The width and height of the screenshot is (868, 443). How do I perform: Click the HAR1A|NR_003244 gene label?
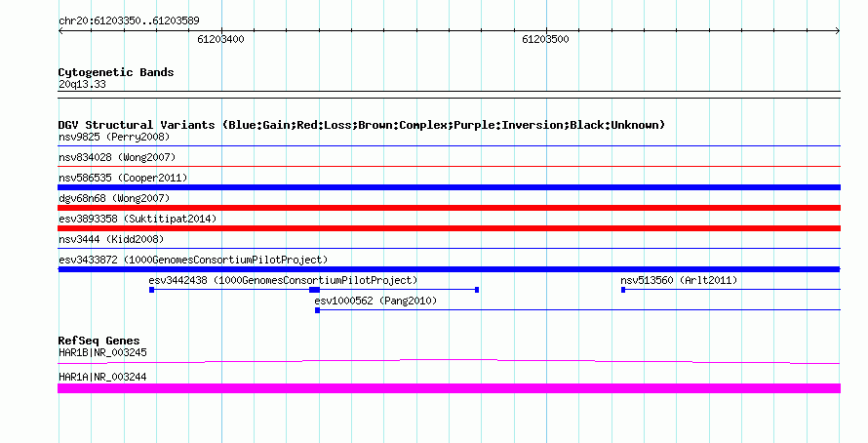click(102, 377)
